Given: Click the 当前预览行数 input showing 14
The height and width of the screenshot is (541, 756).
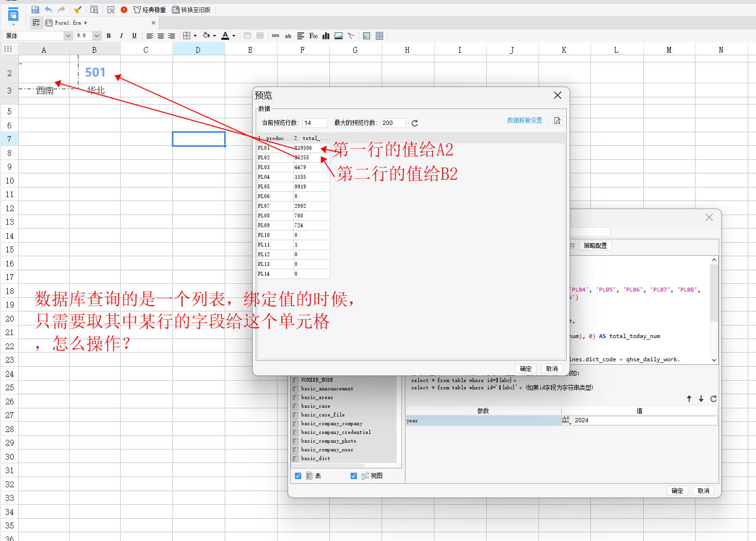Looking at the screenshot, I should (314, 123).
